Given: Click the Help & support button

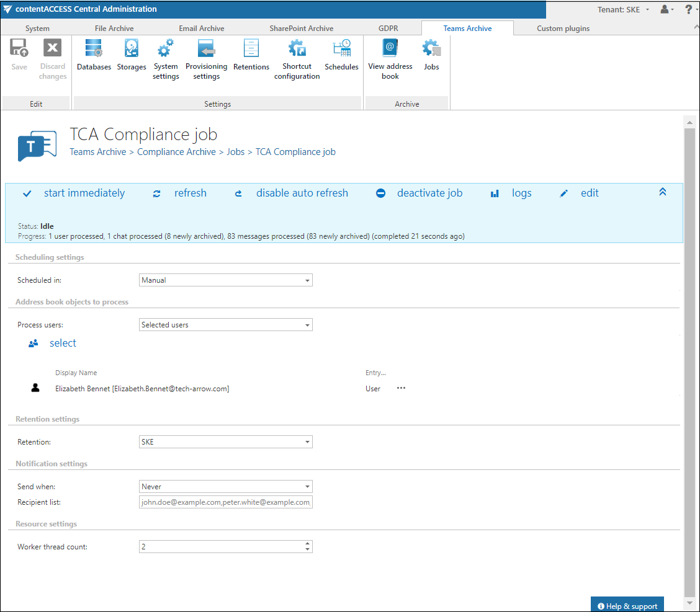Looking at the screenshot, I should point(627,606).
